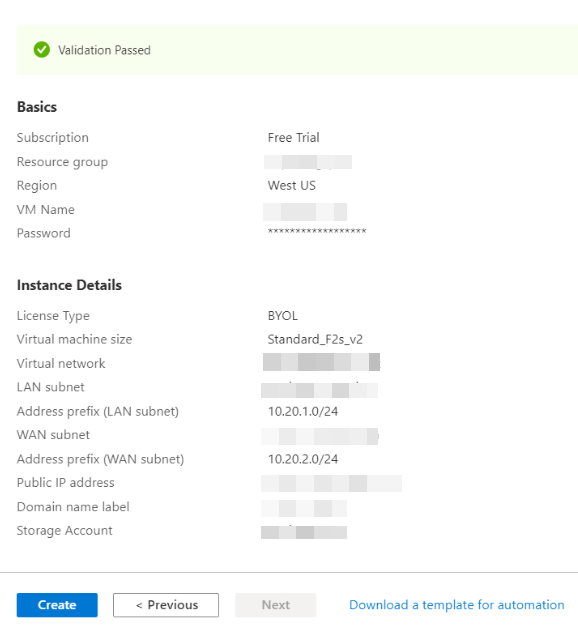This screenshot has width=578, height=626.
Task: Click the Instance Details section heading
Action: tap(69, 285)
